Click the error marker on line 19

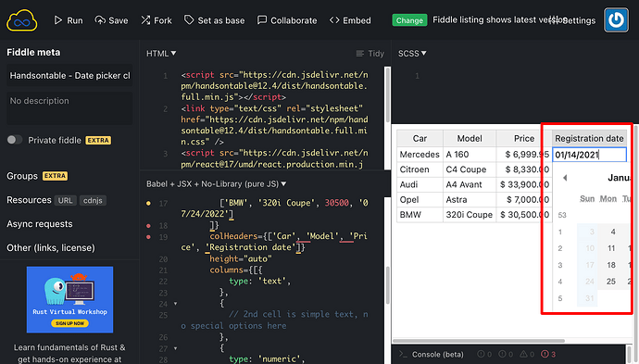[148, 237]
